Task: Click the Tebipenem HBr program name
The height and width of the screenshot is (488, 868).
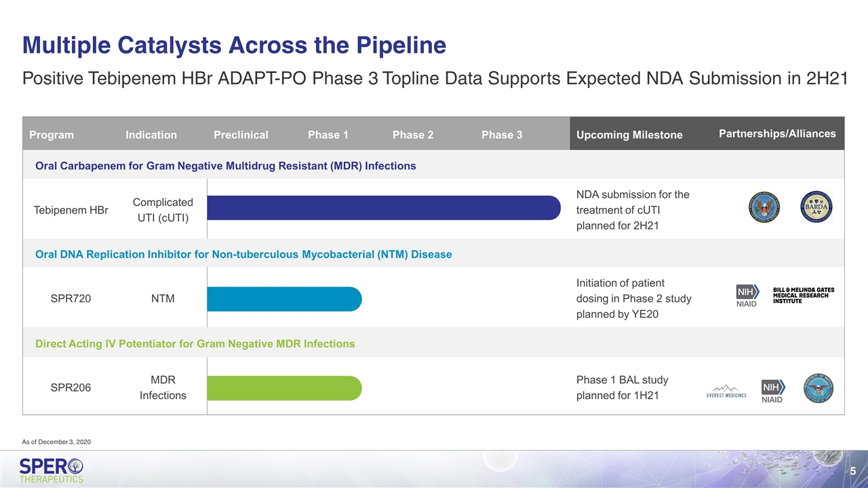Action: [71, 210]
